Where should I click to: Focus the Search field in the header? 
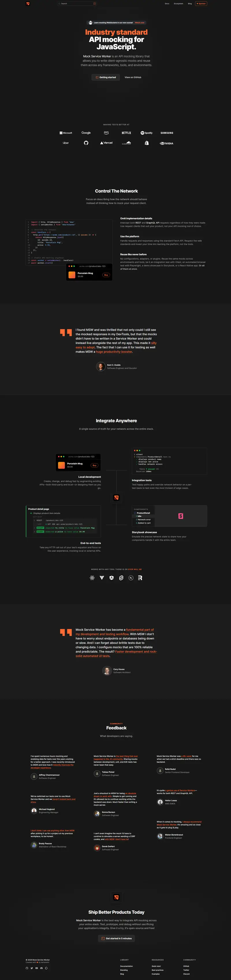coord(77,3)
